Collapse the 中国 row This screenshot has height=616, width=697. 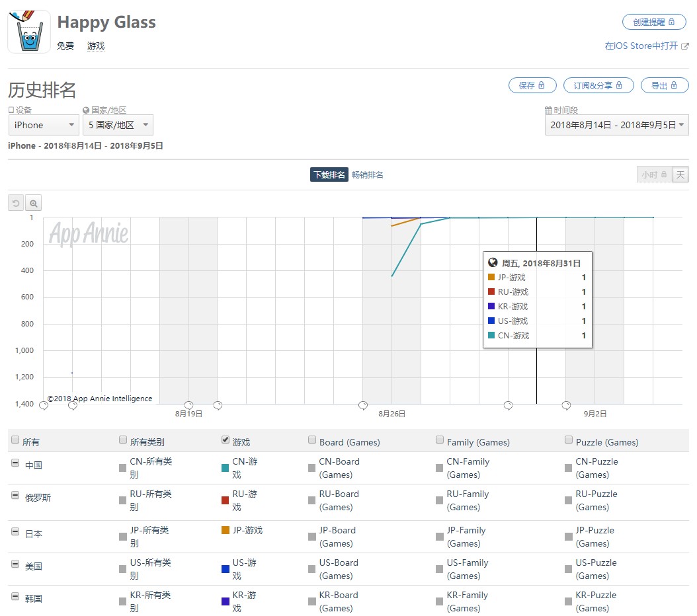(15, 463)
